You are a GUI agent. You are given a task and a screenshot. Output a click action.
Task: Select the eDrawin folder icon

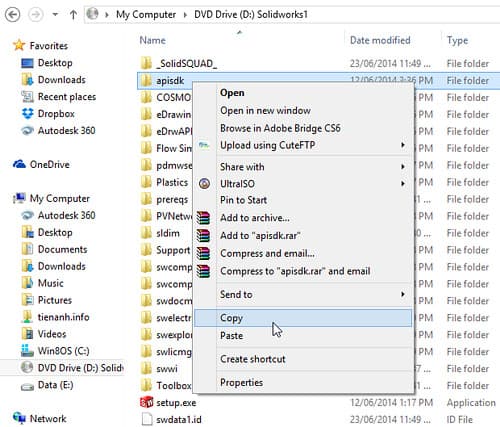point(146,115)
